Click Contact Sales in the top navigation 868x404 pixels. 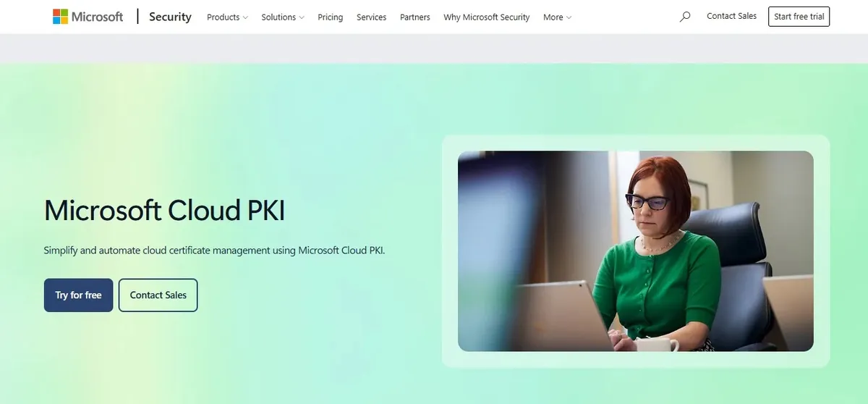coord(732,16)
